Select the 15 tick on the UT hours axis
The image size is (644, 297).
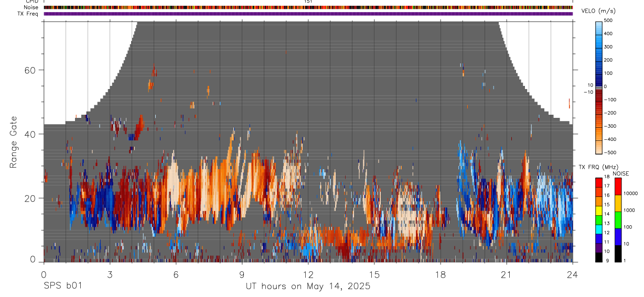click(374, 274)
